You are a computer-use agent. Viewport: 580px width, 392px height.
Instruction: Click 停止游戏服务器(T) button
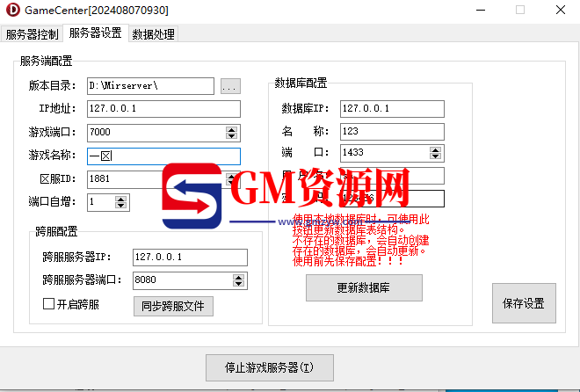[x=270, y=367]
